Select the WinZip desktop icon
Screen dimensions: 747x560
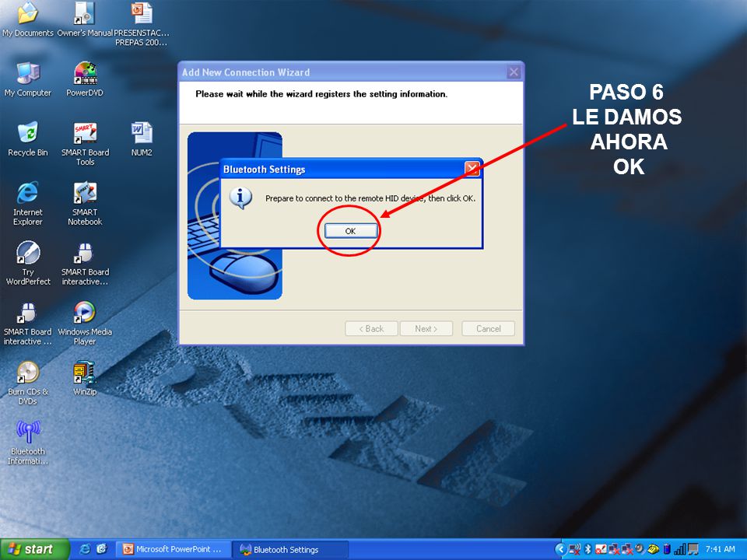[x=85, y=378]
